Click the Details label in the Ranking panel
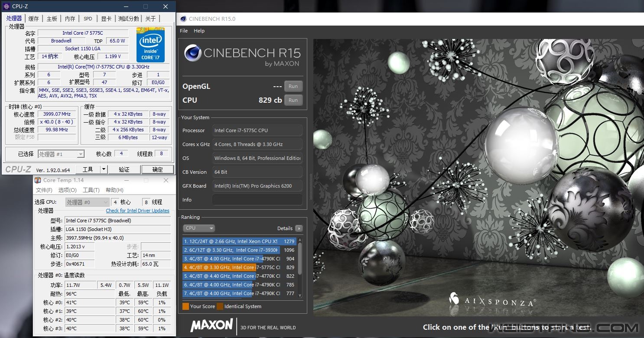644x338 pixels. click(285, 228)
